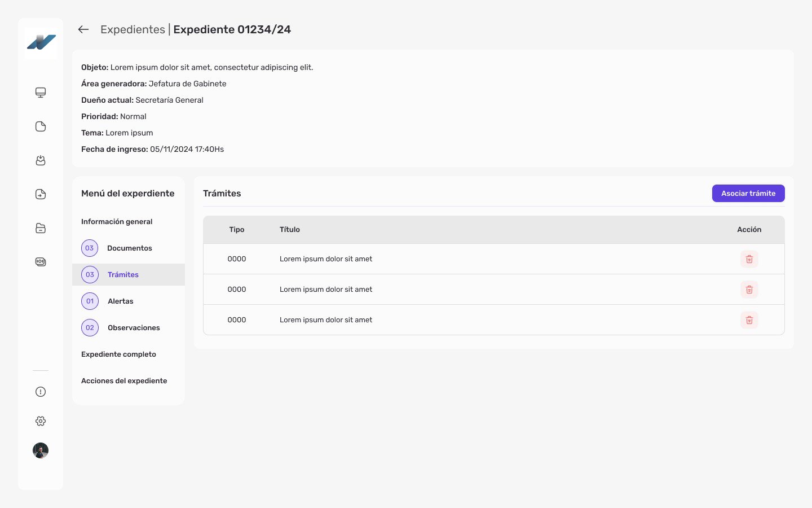Viewport: 812px width, 508px height.
Task: Click the Expedientes breadcrumb link
Action: point(133,29)
